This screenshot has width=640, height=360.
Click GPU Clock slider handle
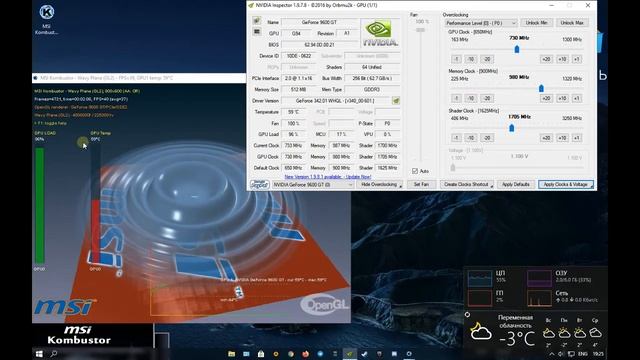click(x=517, y=49)
